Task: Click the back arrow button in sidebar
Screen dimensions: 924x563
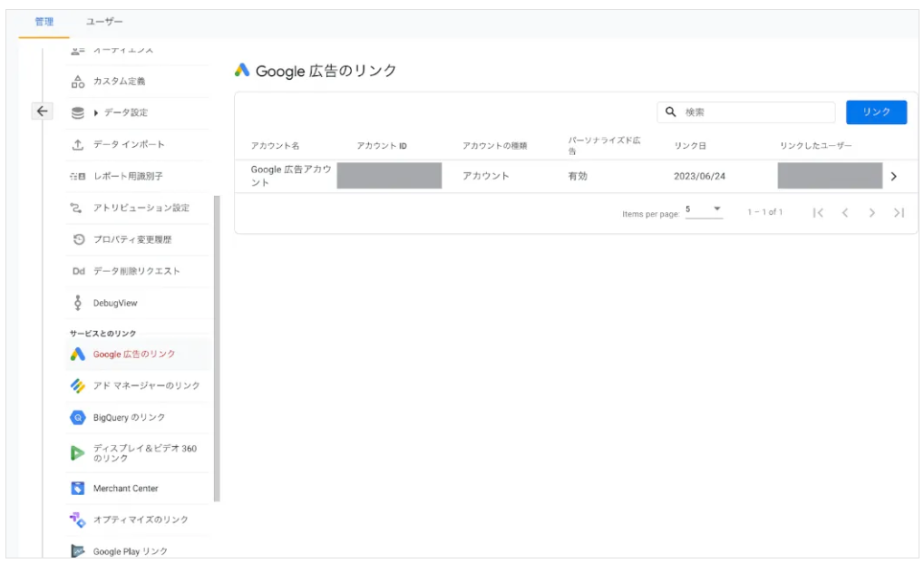Action: click(x=42, y=111)
